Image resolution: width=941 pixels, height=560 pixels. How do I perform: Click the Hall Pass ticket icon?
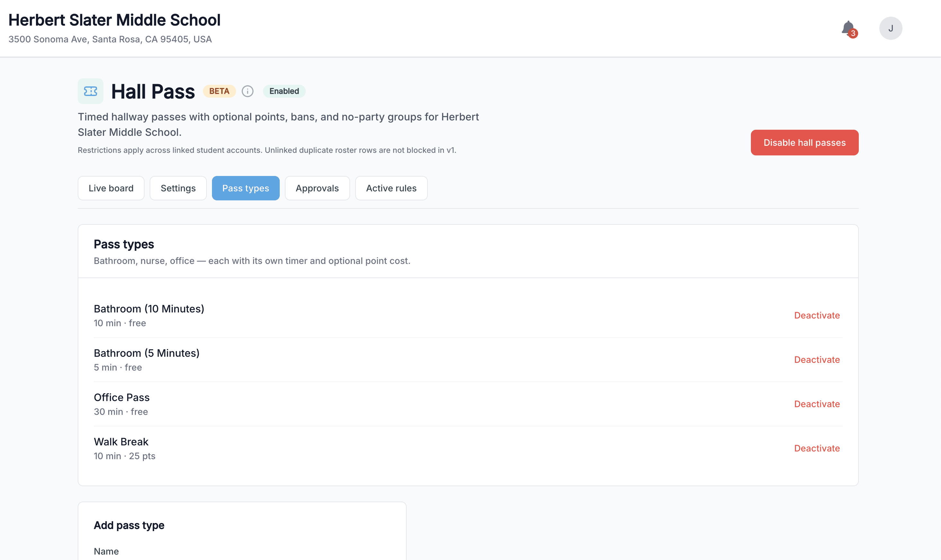(x=91, y=91)
